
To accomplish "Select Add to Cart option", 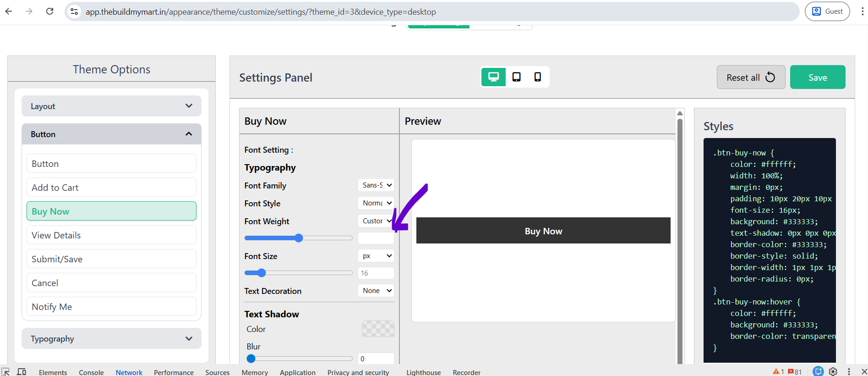I will pos(111,187).
